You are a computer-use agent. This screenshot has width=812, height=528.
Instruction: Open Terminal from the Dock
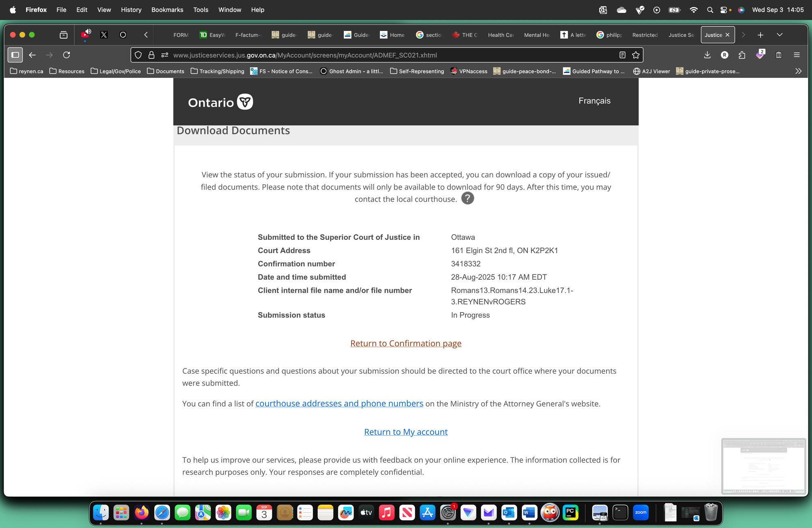620,513
